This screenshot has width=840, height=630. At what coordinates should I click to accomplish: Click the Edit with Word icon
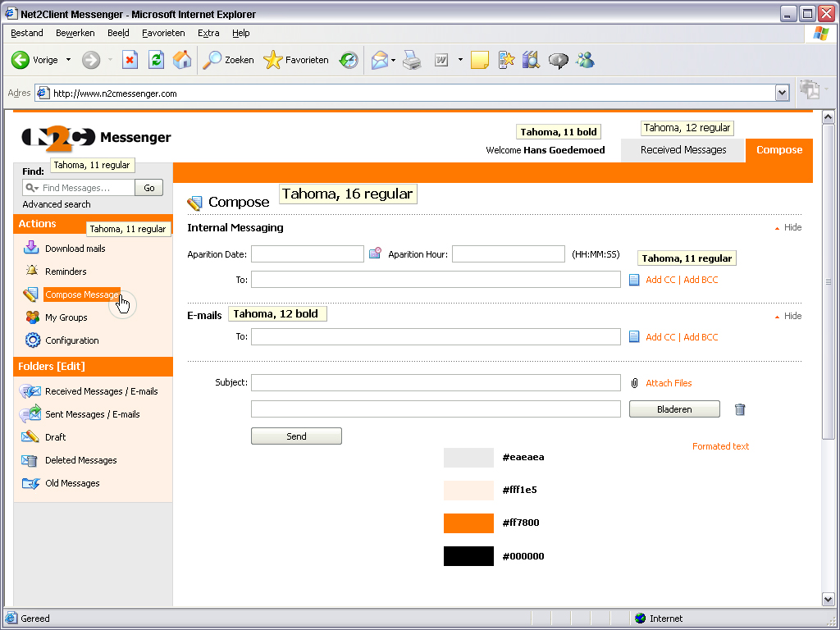pos(441,60)
